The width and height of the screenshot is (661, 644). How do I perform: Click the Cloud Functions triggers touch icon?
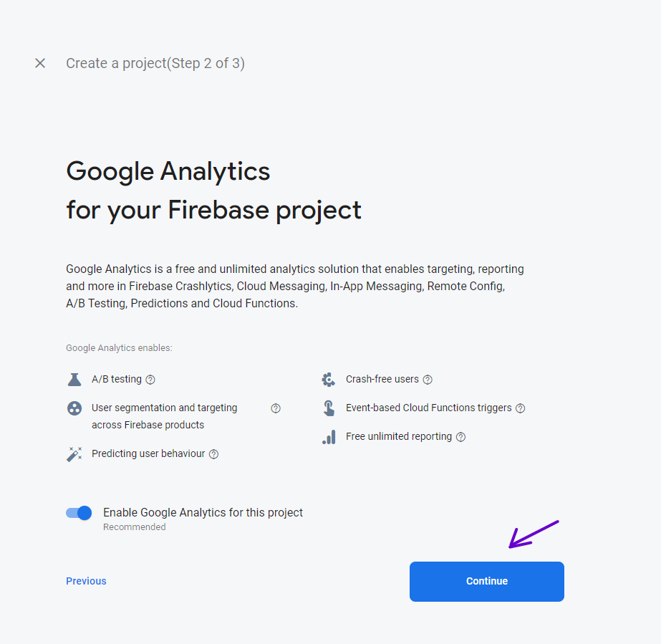[329, 408]
